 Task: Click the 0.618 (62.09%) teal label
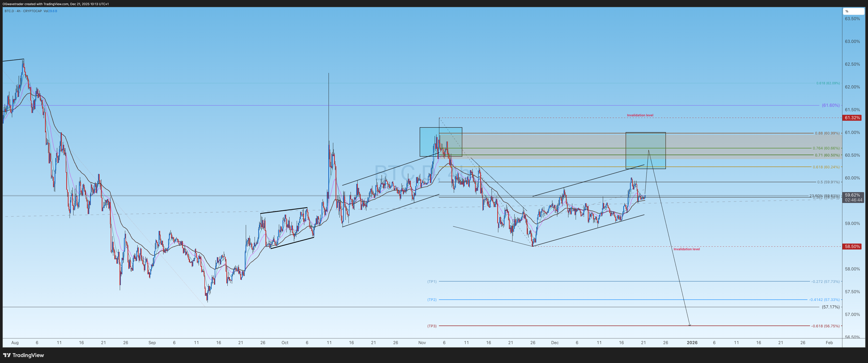pyautogui.click(x=828, y=83)
